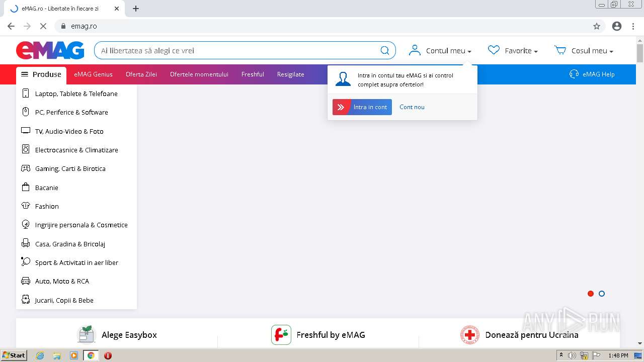Click the Jucarii, Copii & Bebe icon
The height and width of the screenshot is (362, 644).
tap(26, 300)
